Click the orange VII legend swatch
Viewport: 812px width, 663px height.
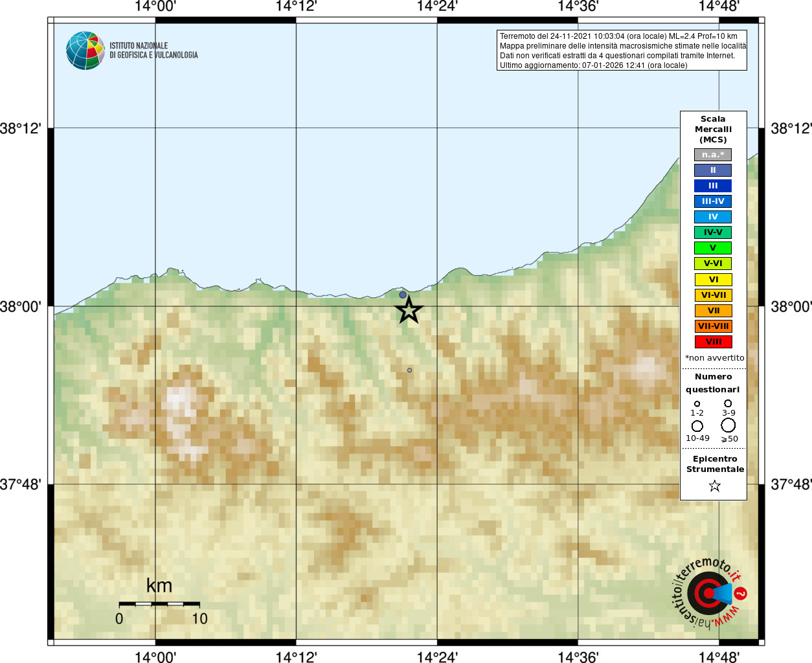(x=713, y=311)
